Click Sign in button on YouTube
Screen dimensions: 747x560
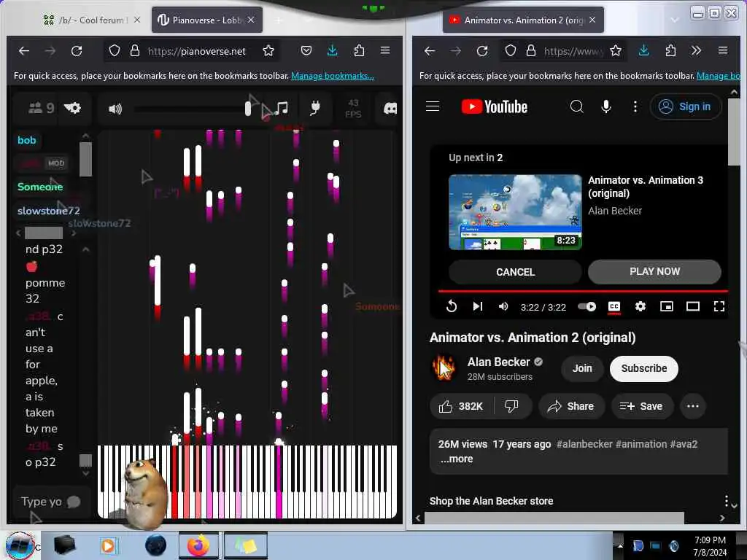(685, 106)
